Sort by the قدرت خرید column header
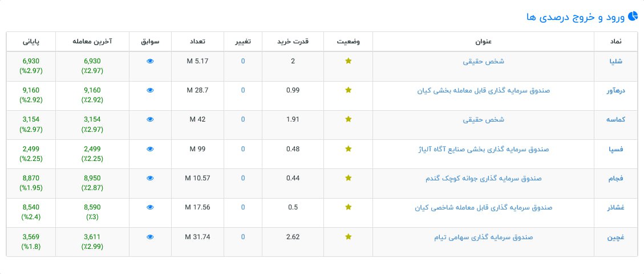Screen dimensions: 644x274 tap(292, 42)
